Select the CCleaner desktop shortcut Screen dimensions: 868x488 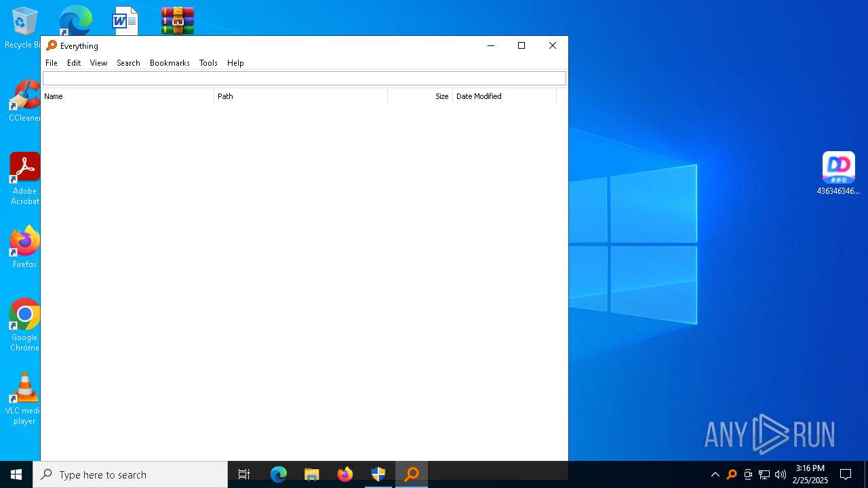click(24, 100)
